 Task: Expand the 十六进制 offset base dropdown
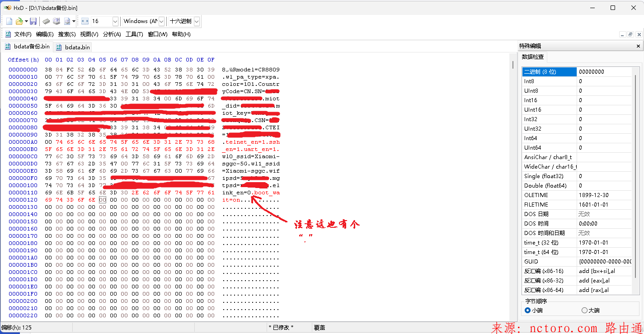197,21
